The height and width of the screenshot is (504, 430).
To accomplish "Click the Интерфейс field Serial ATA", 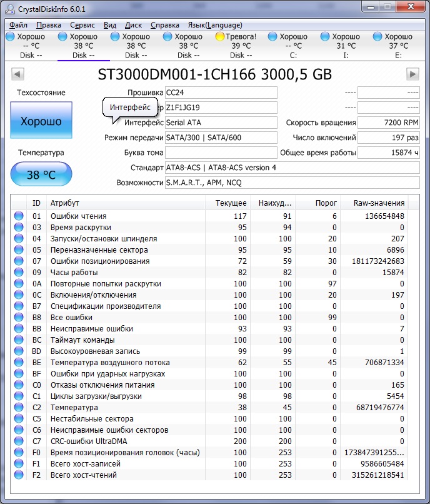I will click(x=221, y=123).
